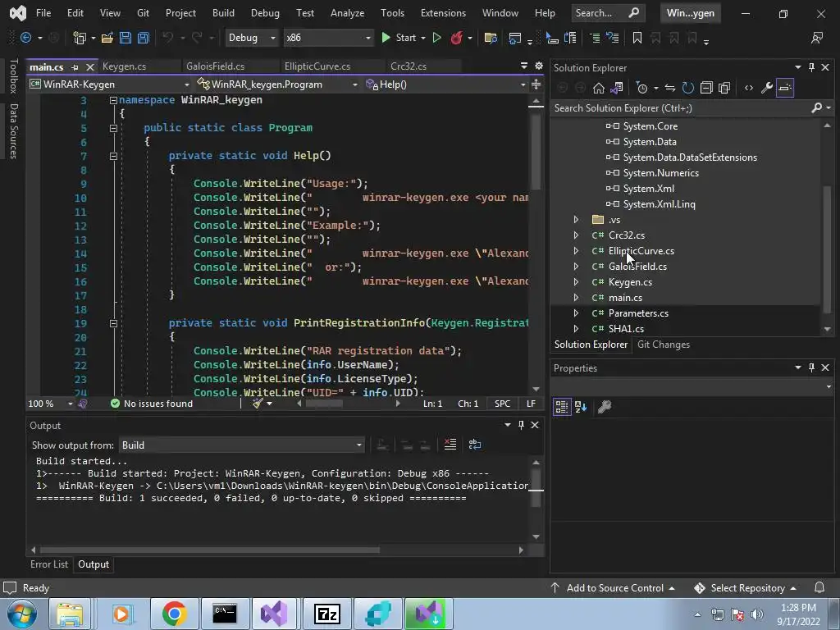
Task: Click the Comment selected lines icon
Action: (x=595, y=38)
